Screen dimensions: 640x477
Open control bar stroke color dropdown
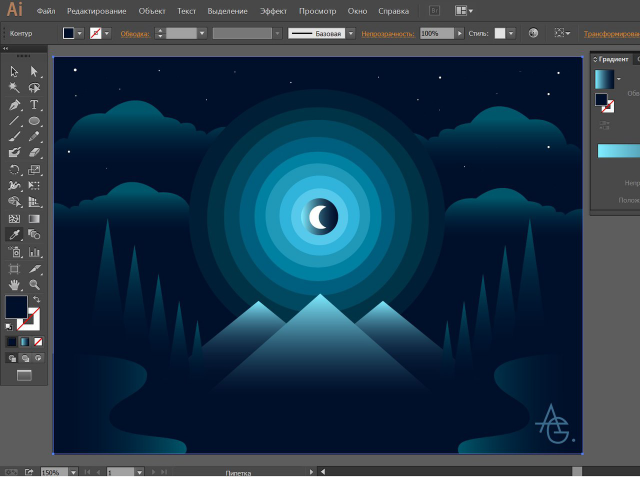[x=107, y=33]
